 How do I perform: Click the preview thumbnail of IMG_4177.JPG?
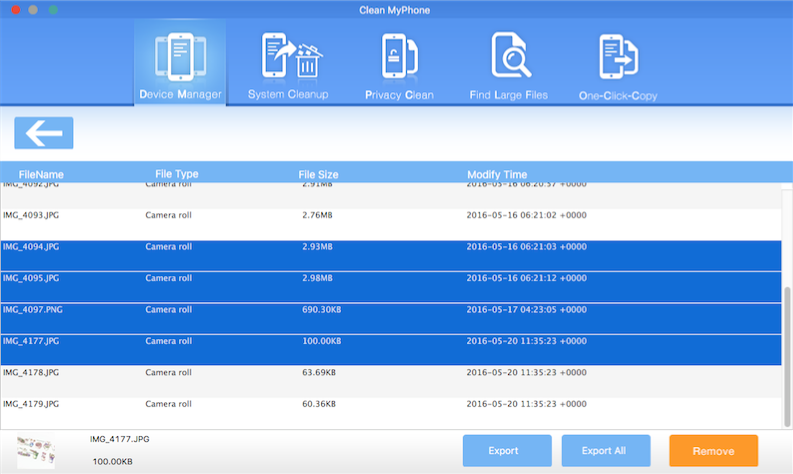[36, 451]
